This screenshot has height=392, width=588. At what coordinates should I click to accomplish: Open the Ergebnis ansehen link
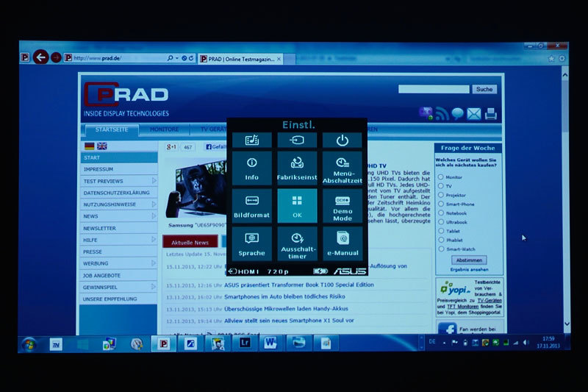click(469, 269)
